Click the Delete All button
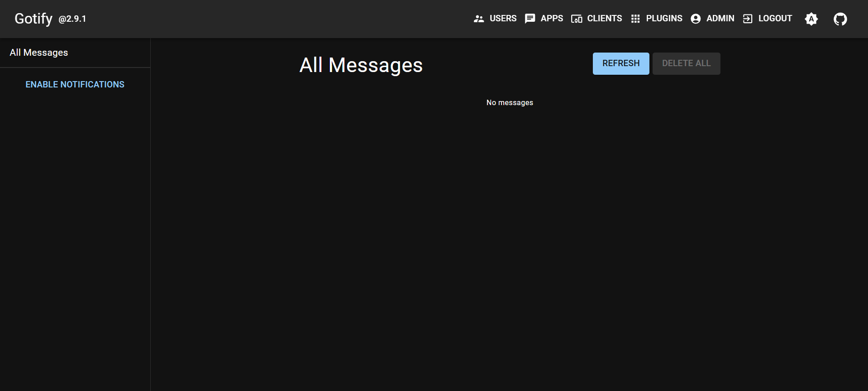The image size is (868, 391). tap(686, 63)
